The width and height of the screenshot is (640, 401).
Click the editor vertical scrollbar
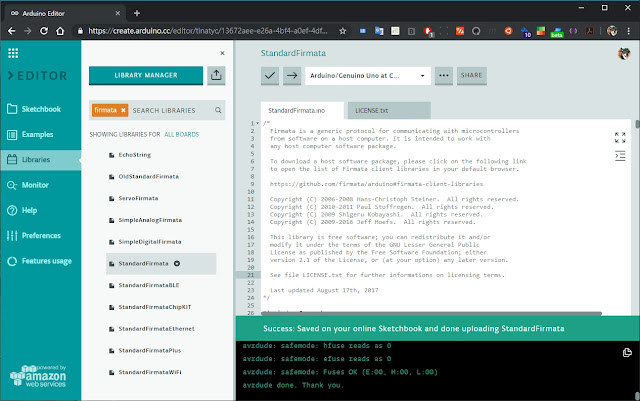tap(637, 124)
